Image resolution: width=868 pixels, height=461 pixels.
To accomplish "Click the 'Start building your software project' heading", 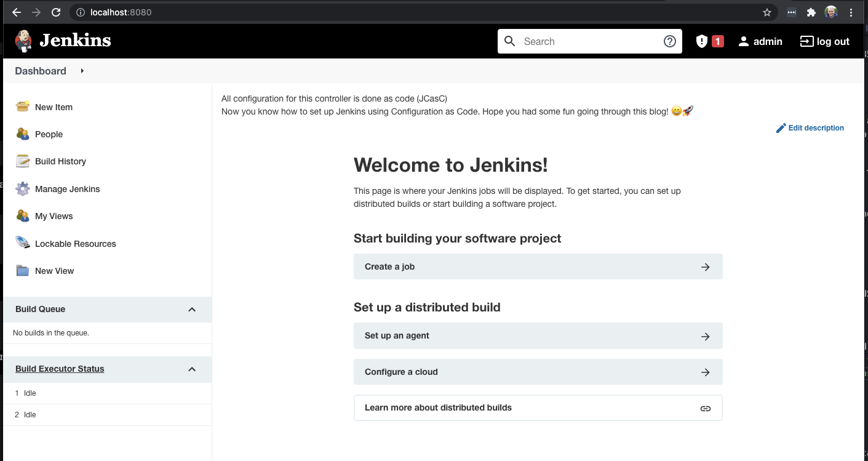I will point(457,238).
